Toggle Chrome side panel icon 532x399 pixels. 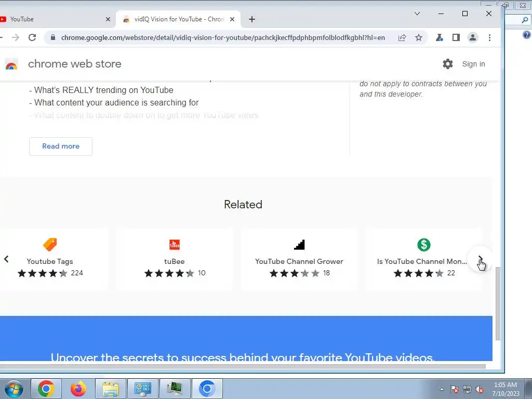coord(456,37)
